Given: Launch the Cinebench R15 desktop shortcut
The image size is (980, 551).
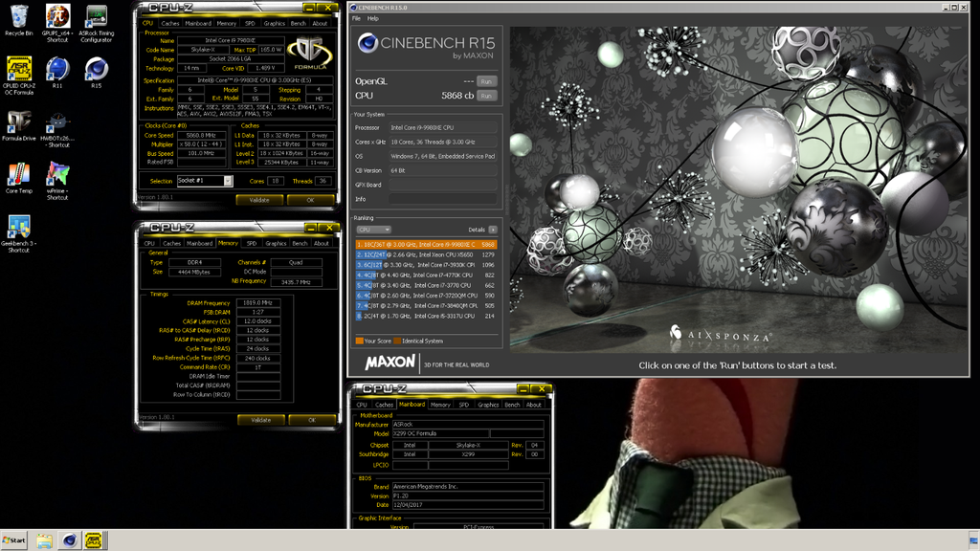Looking at the screenshot, I should (x=96, y=67).
